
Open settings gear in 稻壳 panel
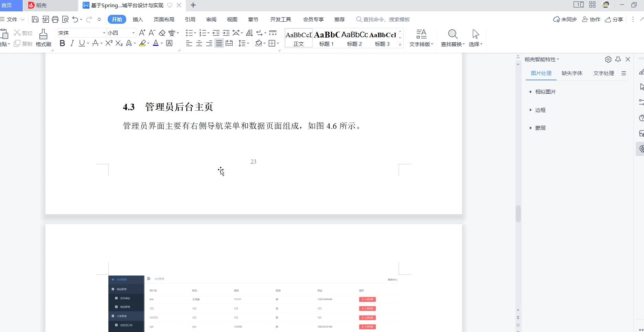pos(608,59)
